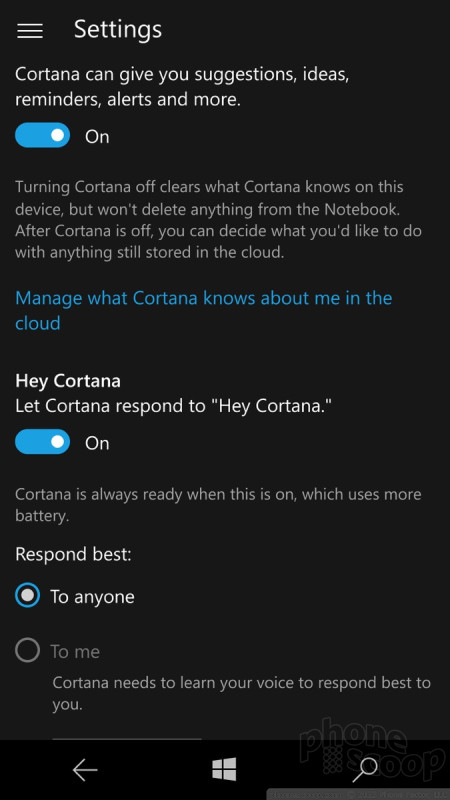
Task: Click the bold 'Hey Cortana' heading
Action: point(68,381)
